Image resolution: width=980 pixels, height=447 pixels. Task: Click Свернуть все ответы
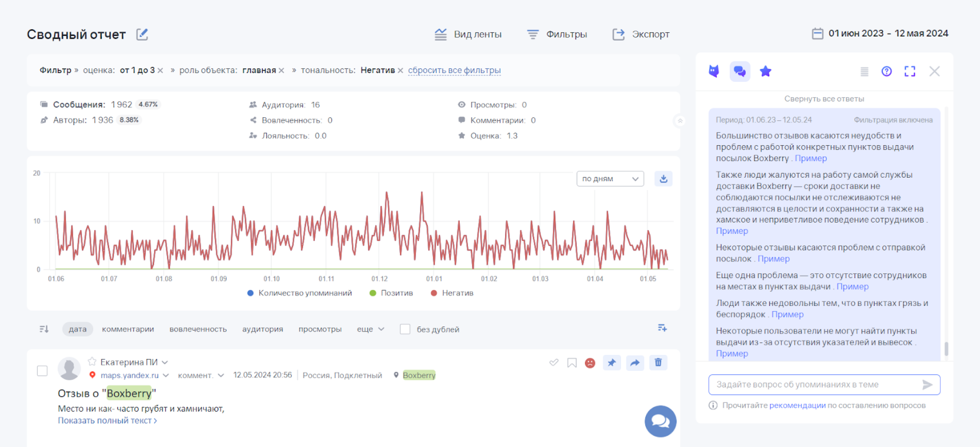(x=824, y=99)
